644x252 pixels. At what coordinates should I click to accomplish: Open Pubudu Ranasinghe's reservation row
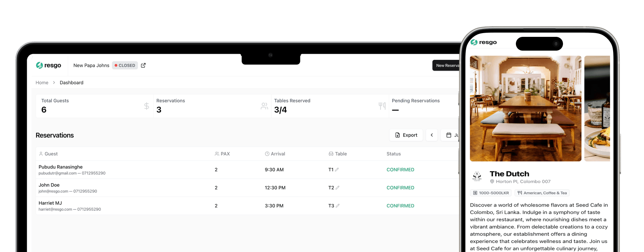247,170
